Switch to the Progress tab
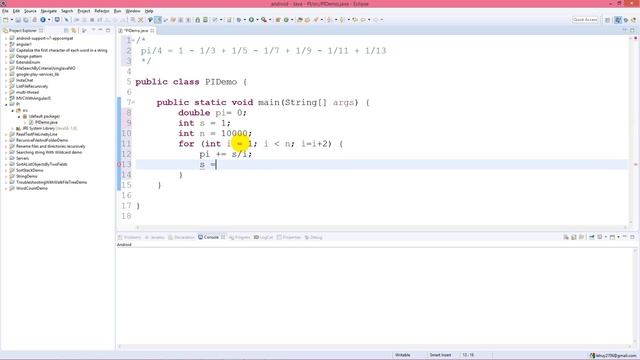640x360 pixels. point(240,237)
